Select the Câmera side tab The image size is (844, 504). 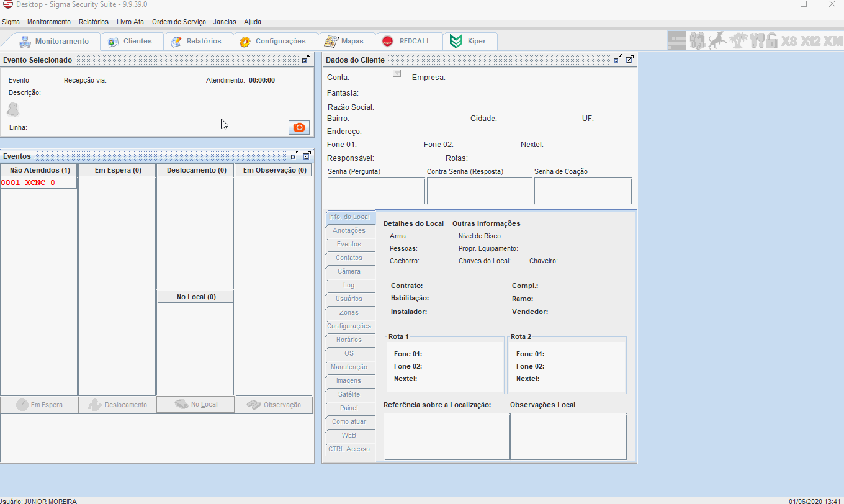point(349,271)
